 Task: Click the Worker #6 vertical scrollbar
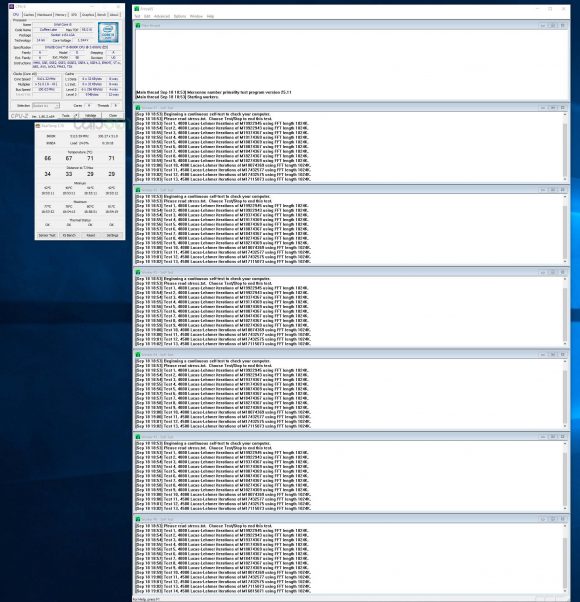pos(565,558)
